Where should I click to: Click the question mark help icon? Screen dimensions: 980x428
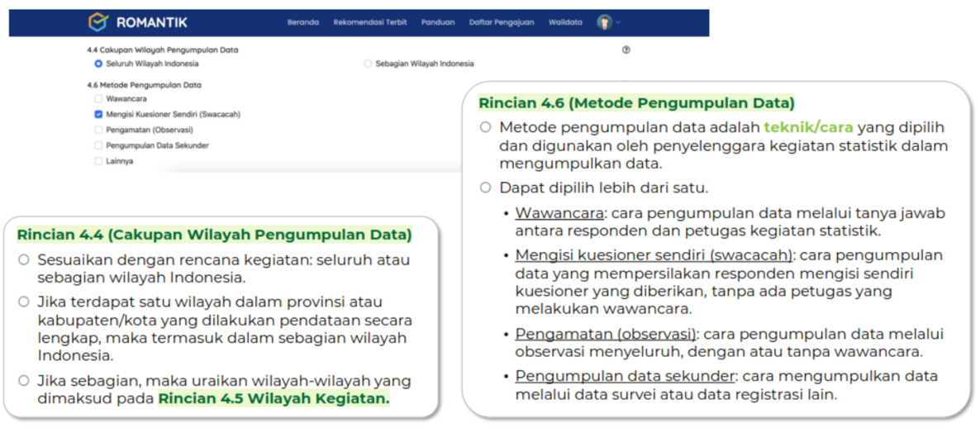click(626, 50)
